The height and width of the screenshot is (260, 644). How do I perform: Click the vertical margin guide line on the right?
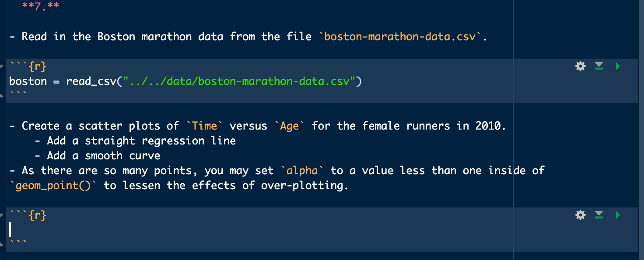coord(513,131)
